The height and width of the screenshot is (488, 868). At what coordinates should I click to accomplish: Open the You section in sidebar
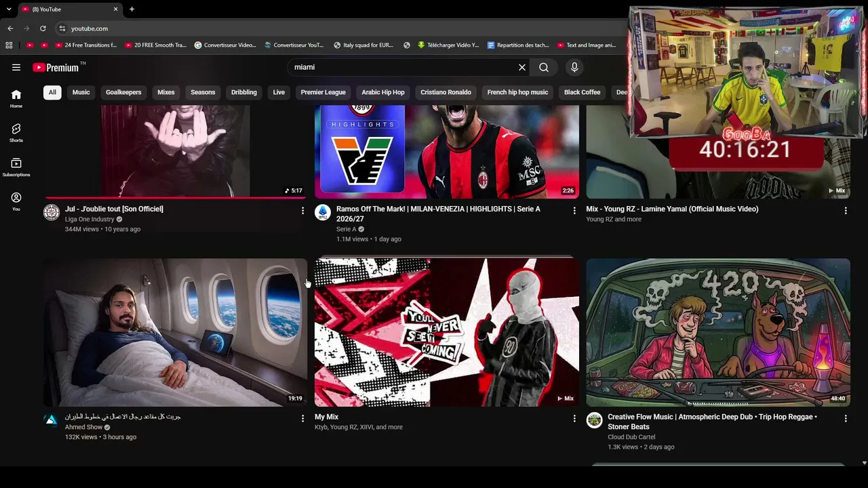tap(16, 201)
